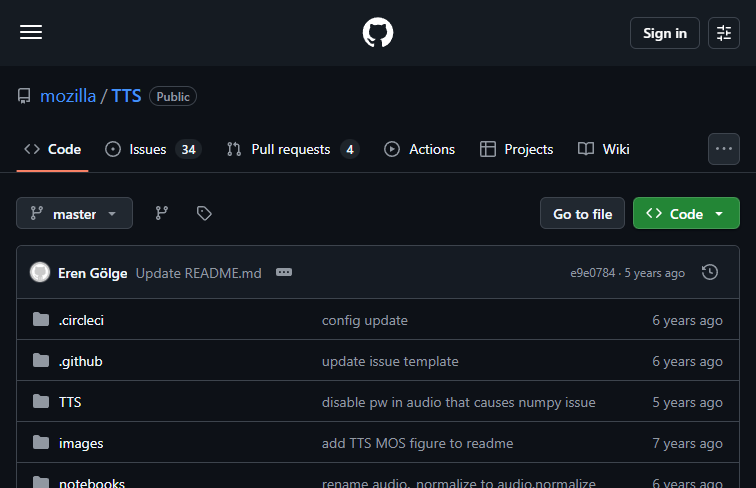Viewport: 756px width, 488px height.
Task: Open the add TTS MOS figure commit
Action: click(x=418, y=443)
